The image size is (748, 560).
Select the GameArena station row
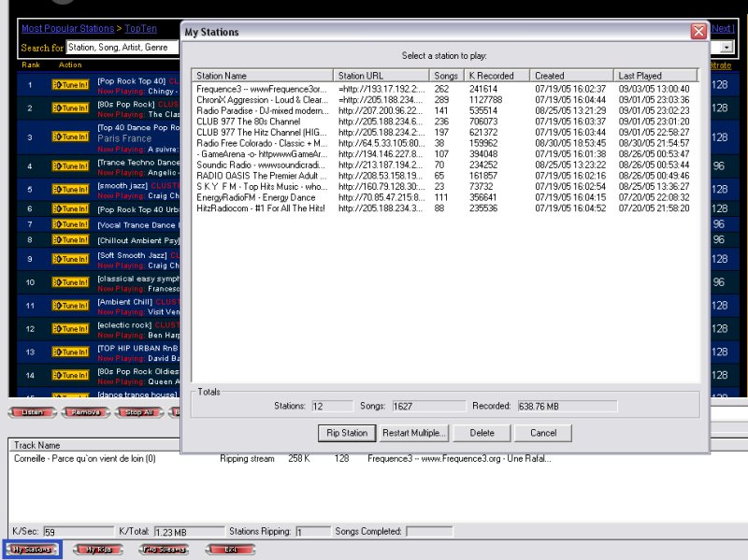(x=445, y=154)
